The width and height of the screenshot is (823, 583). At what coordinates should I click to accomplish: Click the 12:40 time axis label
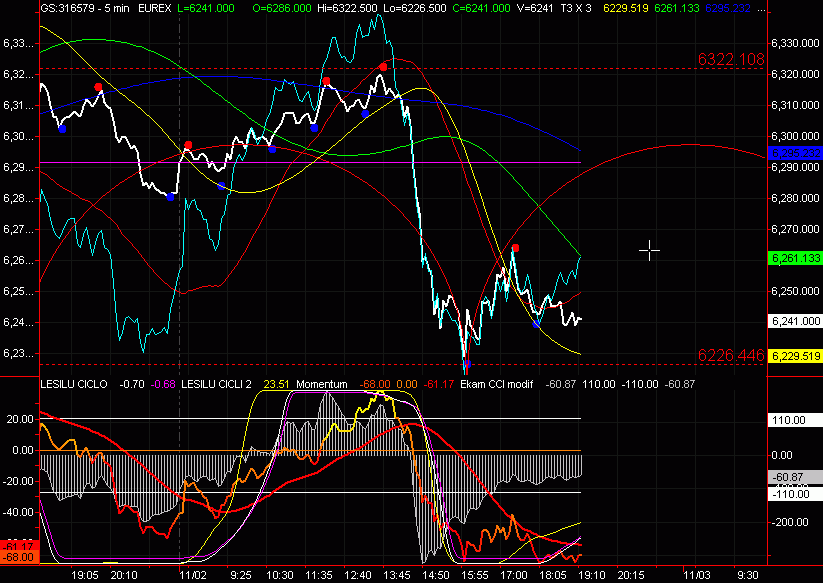pos(358,575)
